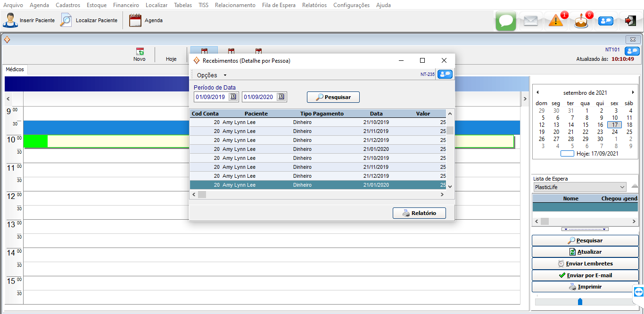This screenshot has width=644, height=314.
Task: Click the green chat message icon
Action: (506, 21)
